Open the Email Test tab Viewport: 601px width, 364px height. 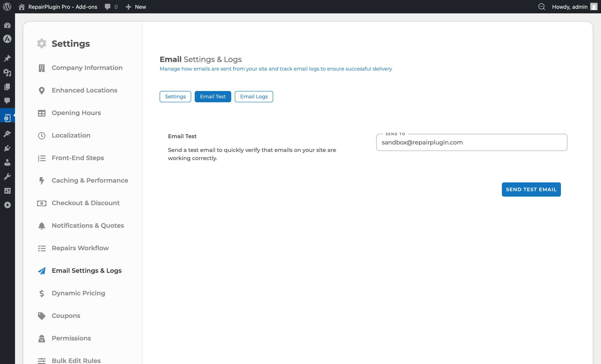coord(213,96)
